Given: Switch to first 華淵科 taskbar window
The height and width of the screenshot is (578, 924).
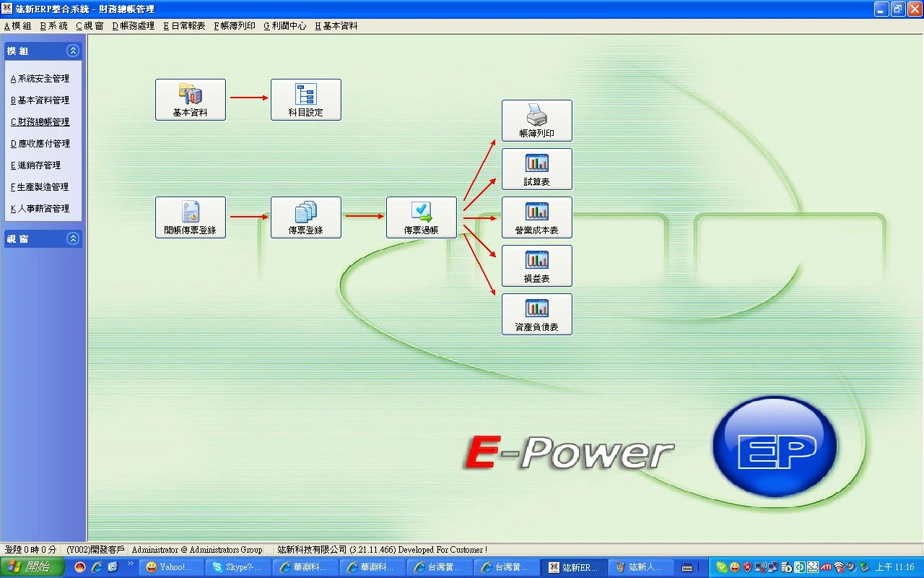Looking at the screenshot, I should pos(306,567).
